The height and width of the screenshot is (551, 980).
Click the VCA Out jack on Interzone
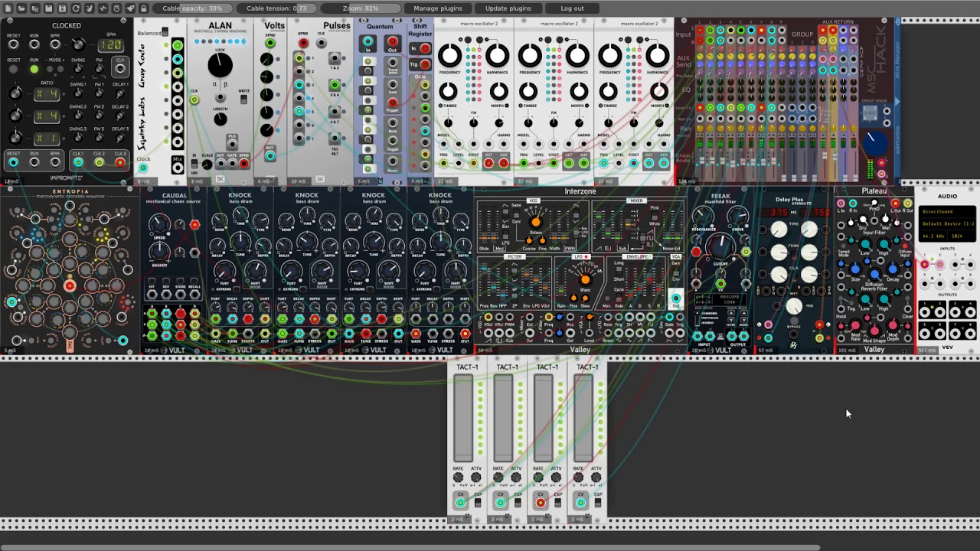click(x=676, y=299)
